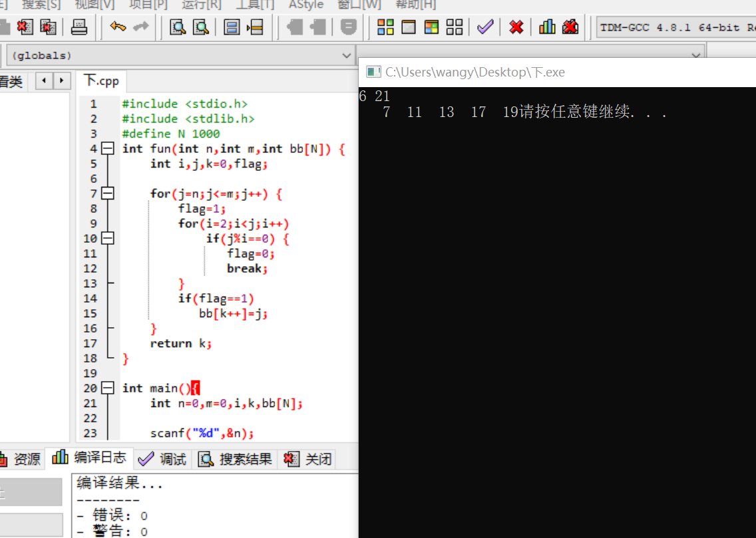Stop execution with the red X icon

(x=516, y=27)
